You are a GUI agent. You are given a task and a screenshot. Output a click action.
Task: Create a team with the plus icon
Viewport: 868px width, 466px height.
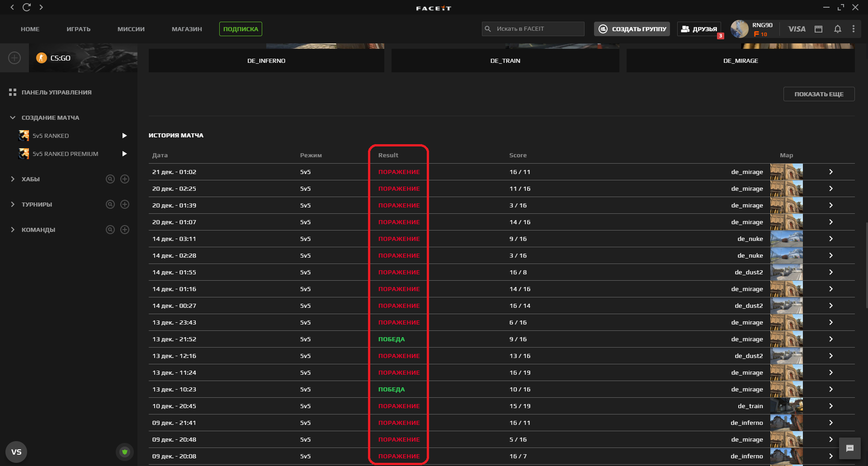(x=125, y=230)
